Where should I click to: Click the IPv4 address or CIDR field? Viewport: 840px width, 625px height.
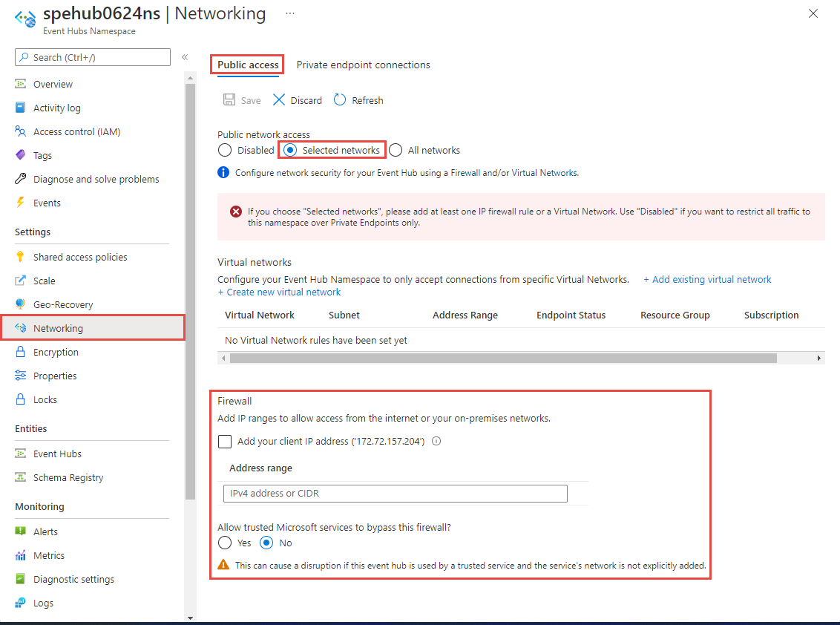coord(396,493)
